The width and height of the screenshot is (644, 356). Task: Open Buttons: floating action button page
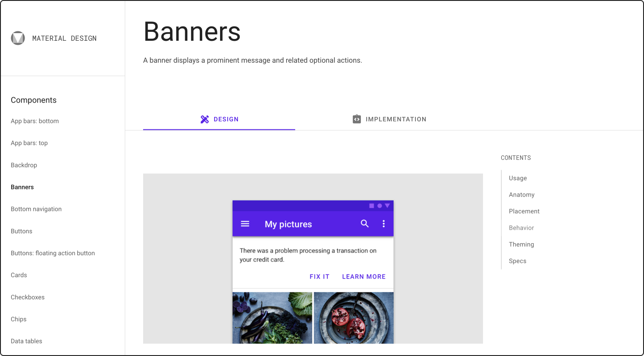coord(53,253)
